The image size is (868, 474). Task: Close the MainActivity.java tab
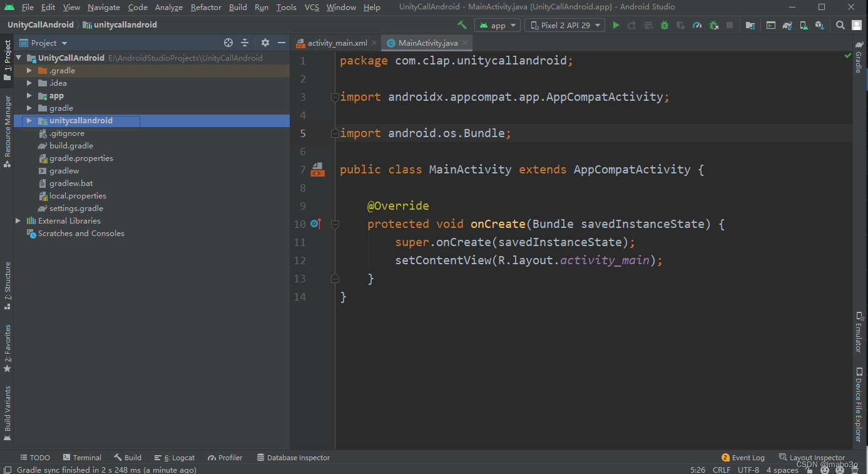pos(466,43)
